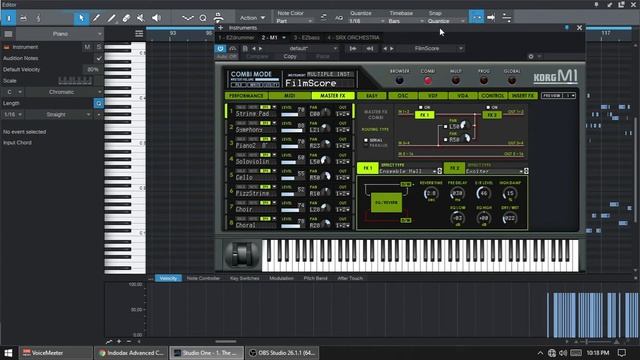Toggle FX 2 ON checkbox
Image resolution: width=640 pixels, height=360 pixels.
(x=488, y=107)
